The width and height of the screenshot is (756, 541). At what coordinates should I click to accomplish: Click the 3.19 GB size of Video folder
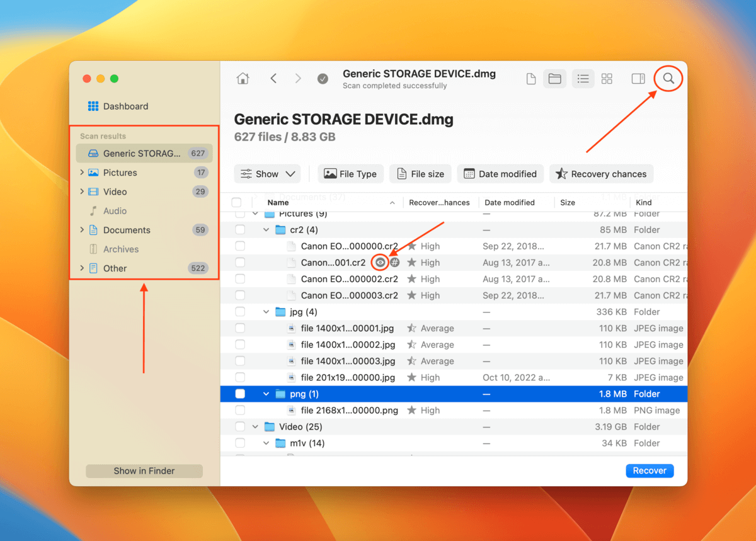point(610,426)
